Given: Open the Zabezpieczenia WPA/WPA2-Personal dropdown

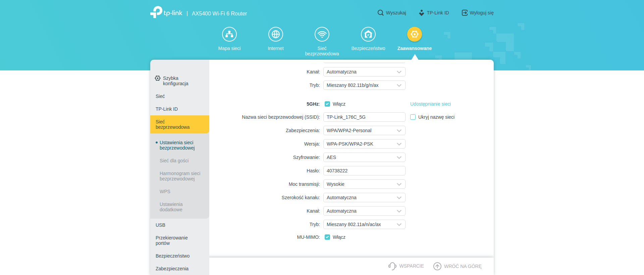Looking at the screenshot, I should (x=364, y=130).
